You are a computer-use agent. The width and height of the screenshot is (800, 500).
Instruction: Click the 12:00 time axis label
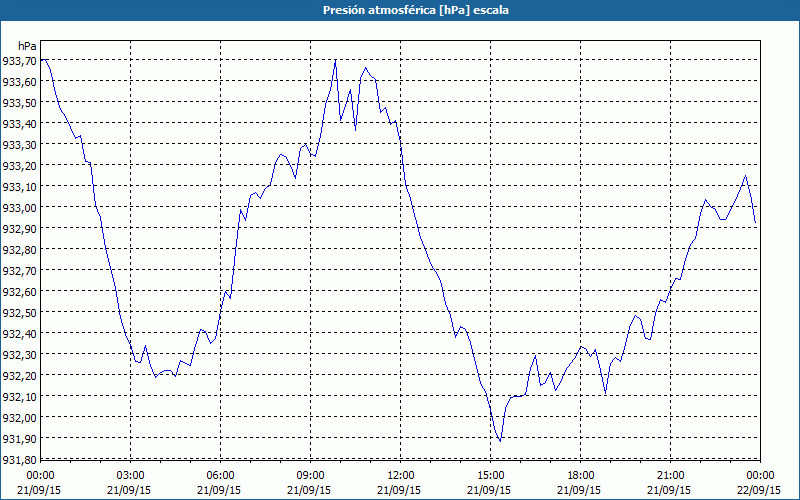point(401,476)
